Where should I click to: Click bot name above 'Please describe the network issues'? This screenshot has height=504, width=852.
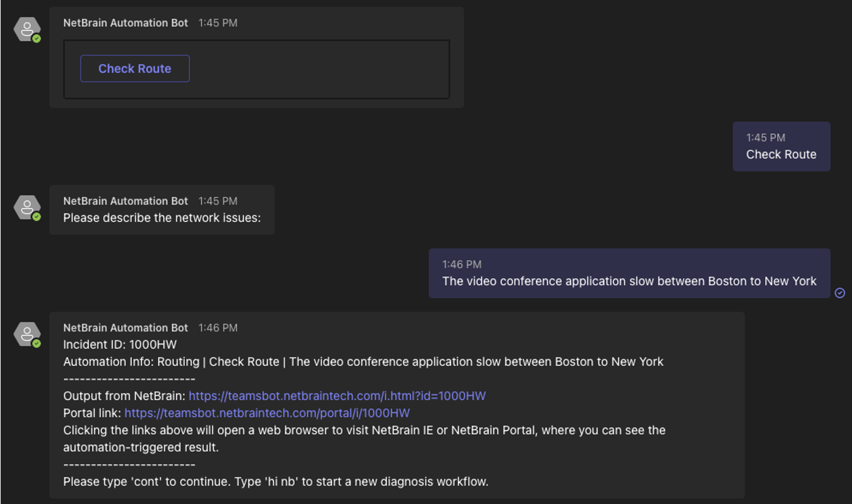pos(125,201)
